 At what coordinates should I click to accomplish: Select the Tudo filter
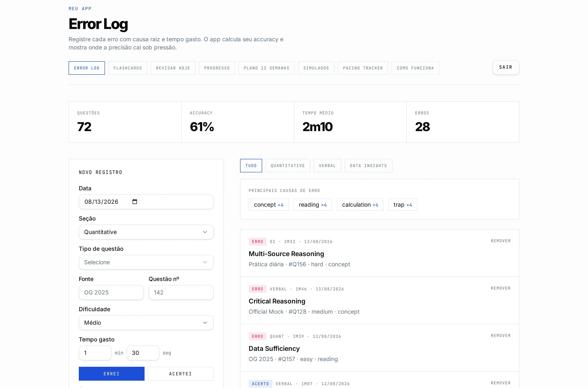tap(251, 166)
